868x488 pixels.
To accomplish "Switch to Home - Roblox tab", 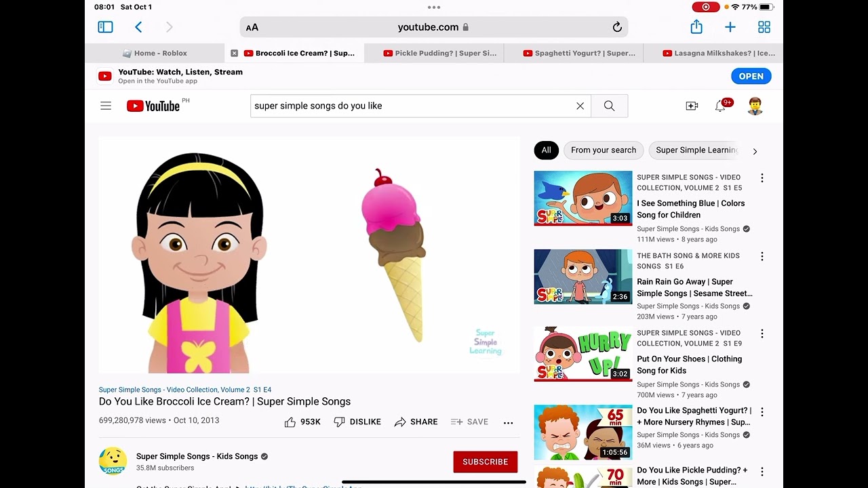I will pyautogui.click(x=155, y=53).
